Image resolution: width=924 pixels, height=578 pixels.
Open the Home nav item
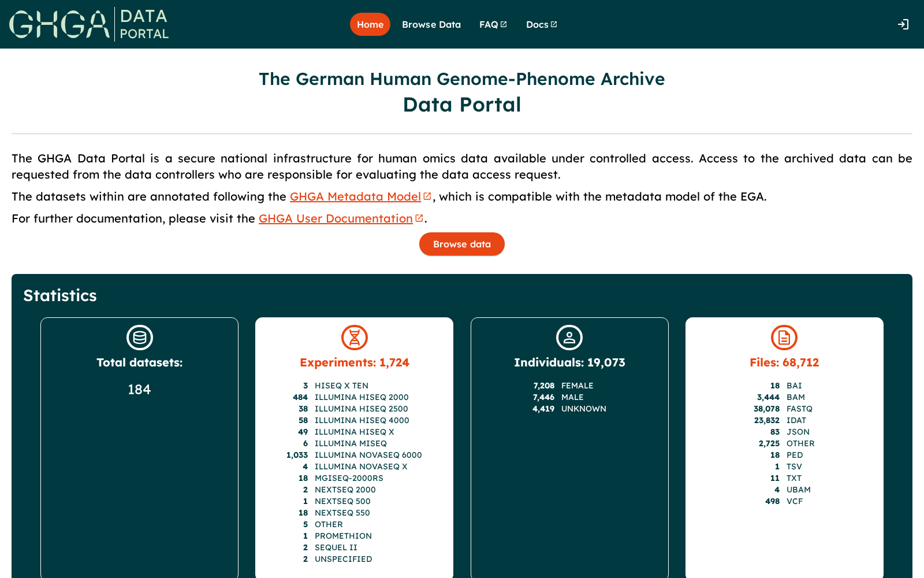point(370,24)
